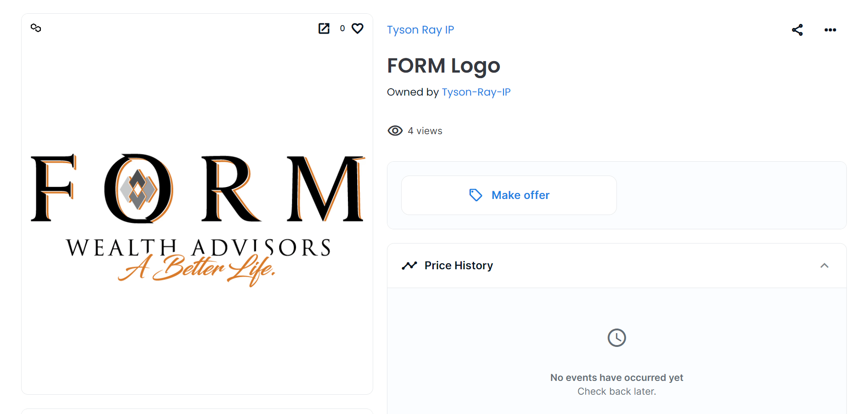Collapse the Price History chevron
868x414 pixels.
824,266
